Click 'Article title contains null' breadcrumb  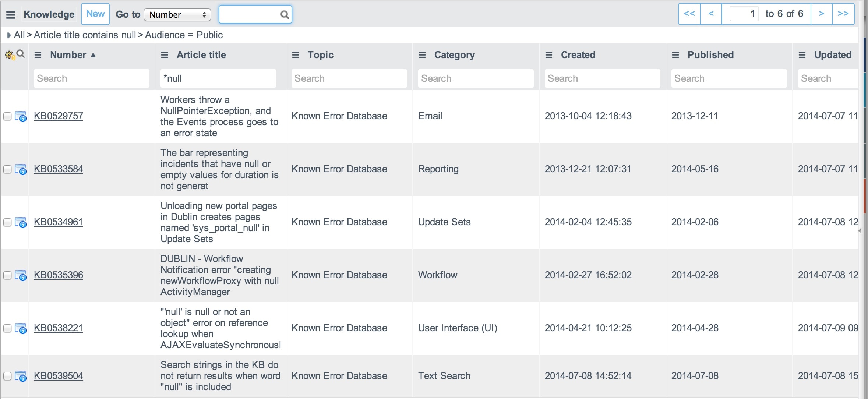coord(85,35)
